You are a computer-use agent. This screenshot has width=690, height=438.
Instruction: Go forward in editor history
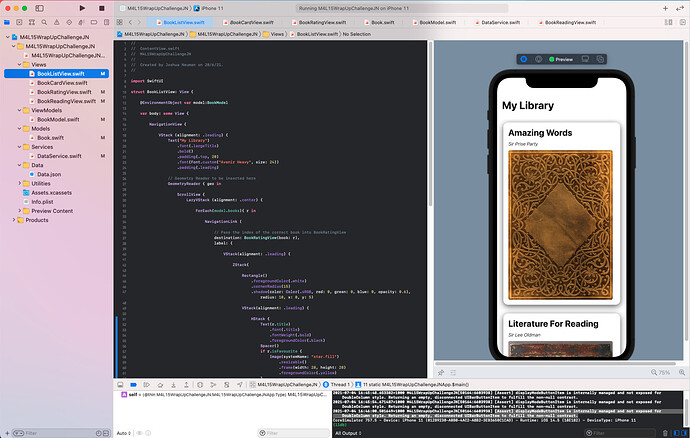pyautogui.click(x=139, y=22)
